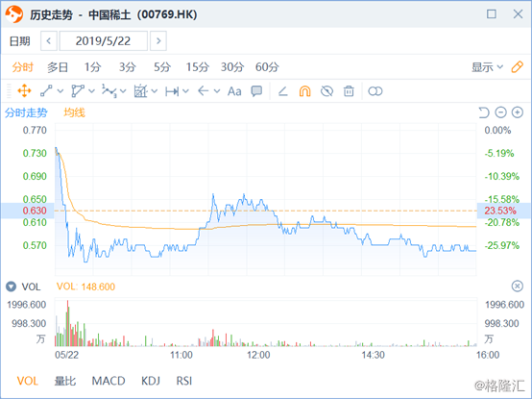Screen dimensions: 532x399
Task: Click the 分时走势 legend label
Action: (26, 112)
